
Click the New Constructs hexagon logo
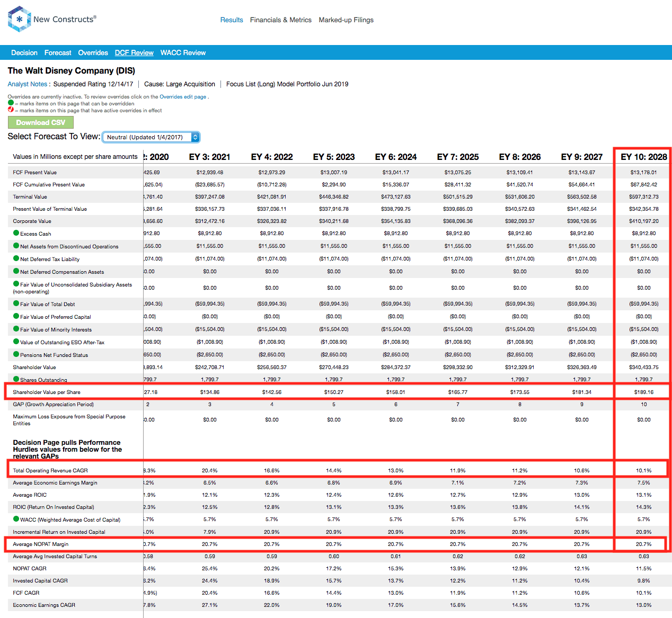(20, 19)
